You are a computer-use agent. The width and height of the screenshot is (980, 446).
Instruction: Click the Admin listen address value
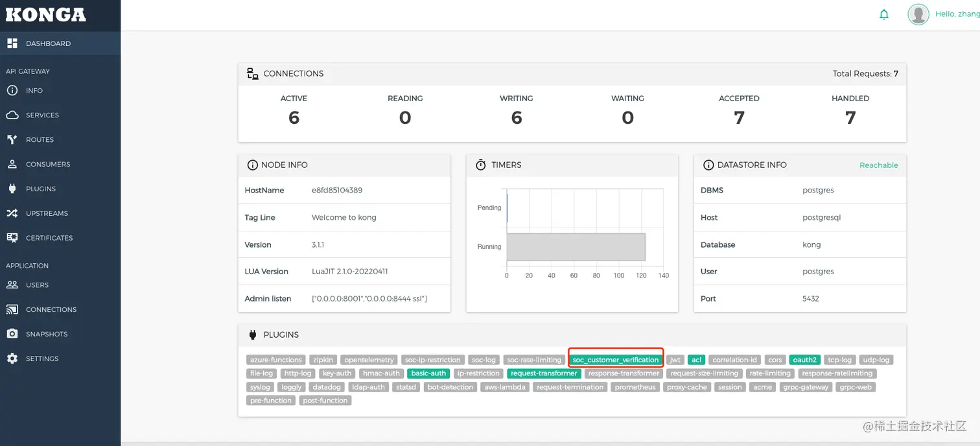pos(369,299)
